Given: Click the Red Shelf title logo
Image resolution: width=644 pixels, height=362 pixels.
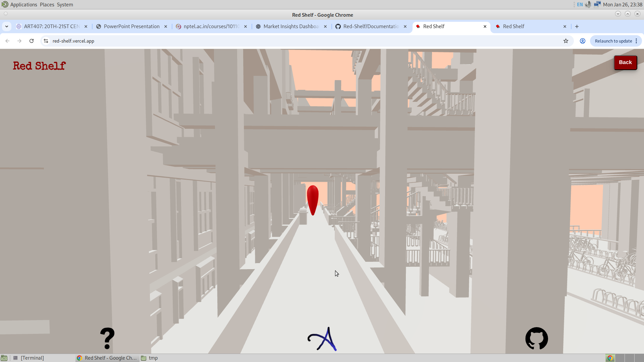Looking at the screenshot, I should (39, 66).
